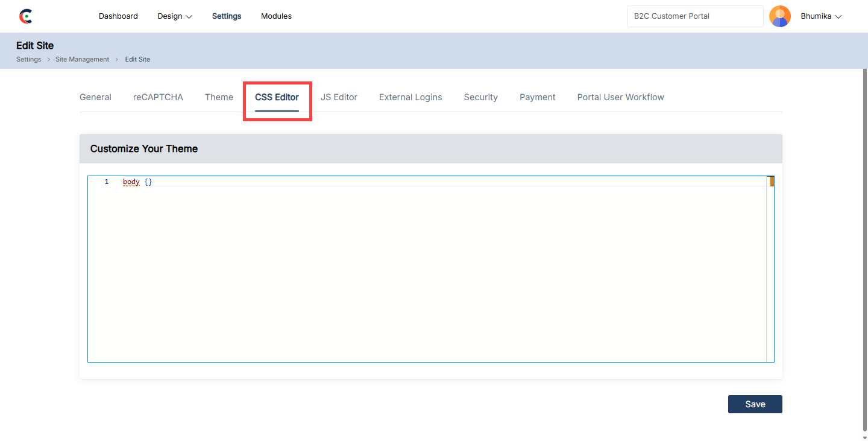
Task: Click the user avatar picture
Action: (x=779, y=16)
